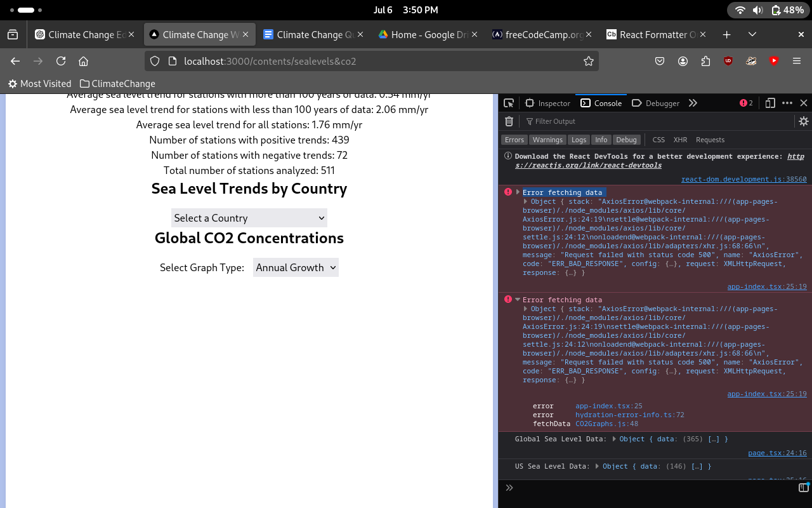Click the responsive design mode icon
This screenshot has width=812, height=508.
(x=770, y=103)
